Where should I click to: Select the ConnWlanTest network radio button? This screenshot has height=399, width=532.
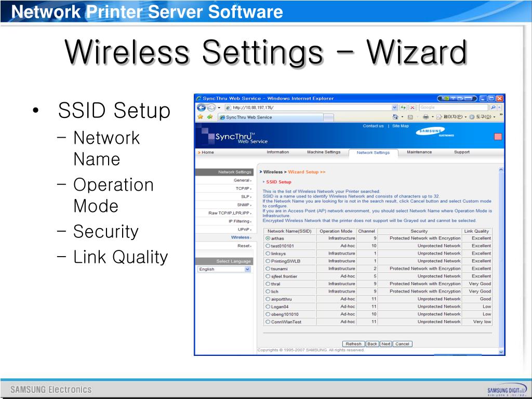268,322
